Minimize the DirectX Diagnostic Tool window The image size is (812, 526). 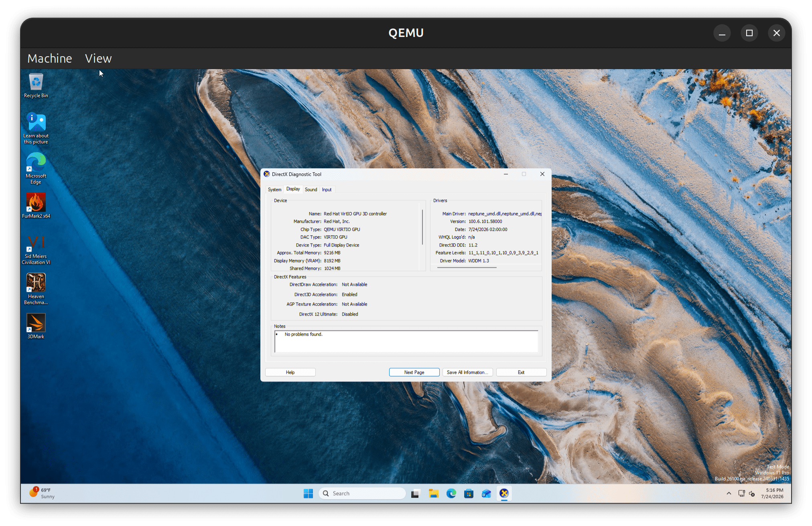[506, 174]
